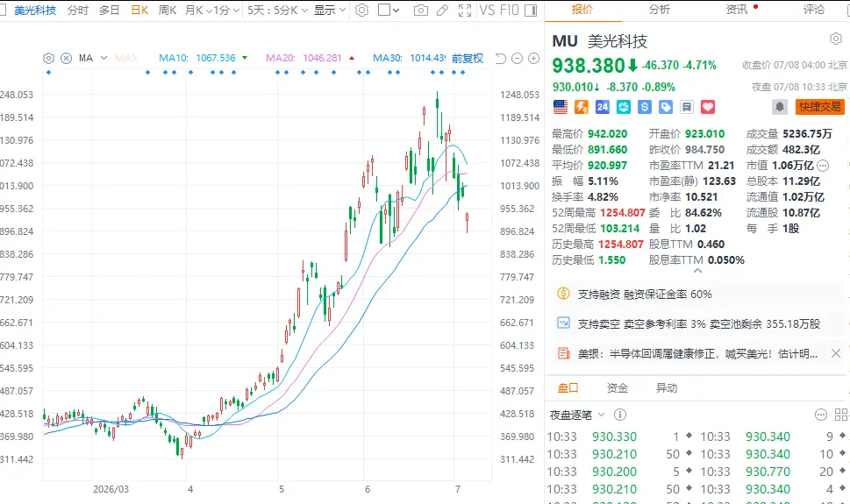Toggle the 前复权 price adjustment option

point(468,58)
